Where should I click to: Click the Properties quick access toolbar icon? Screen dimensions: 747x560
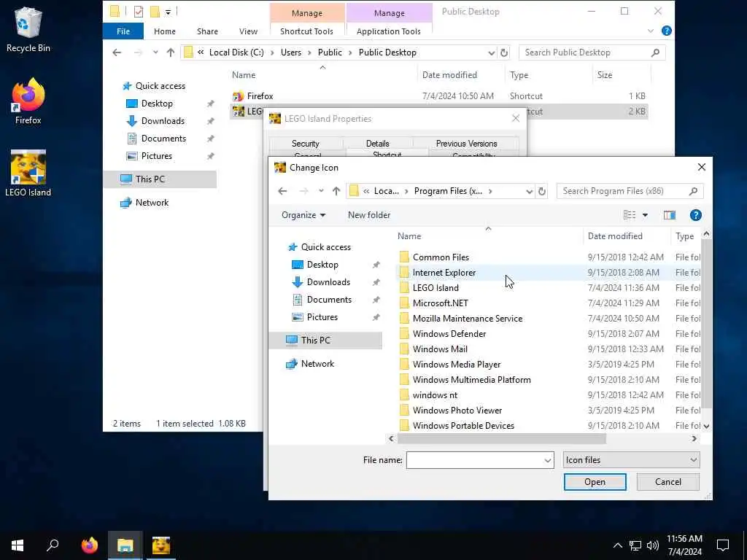tap(138, 12)
